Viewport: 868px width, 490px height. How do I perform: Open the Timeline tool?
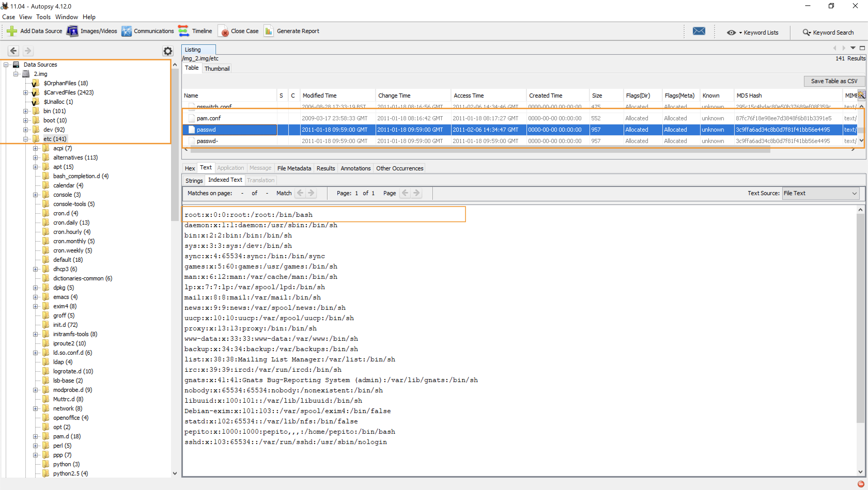(x=195, y=31)
